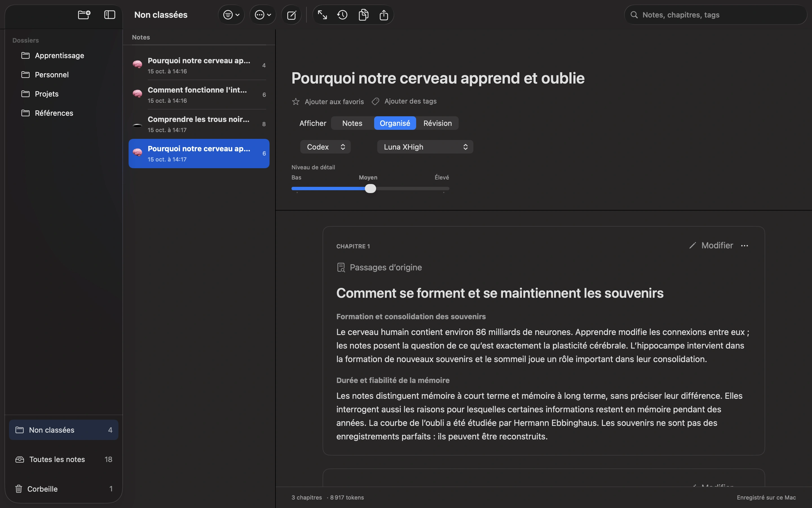
Task: Show Passages d'origine for Chapitre 1
Action: pos(379,268)
